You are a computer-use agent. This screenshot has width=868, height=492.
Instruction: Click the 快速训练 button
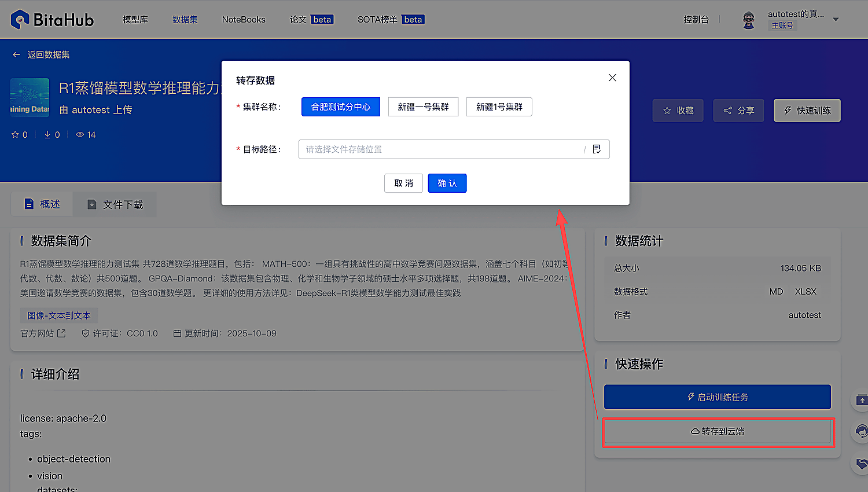click(807, 111)
